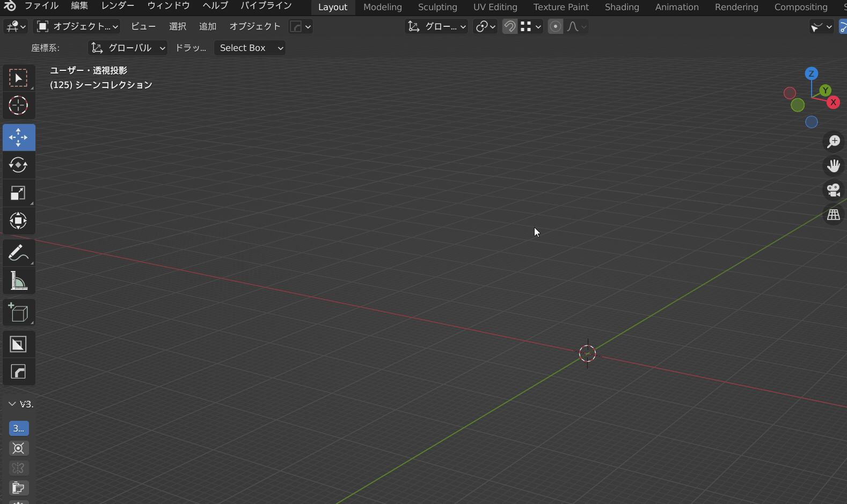Switch to the UV Editing workspace tab

coord(495,7)
